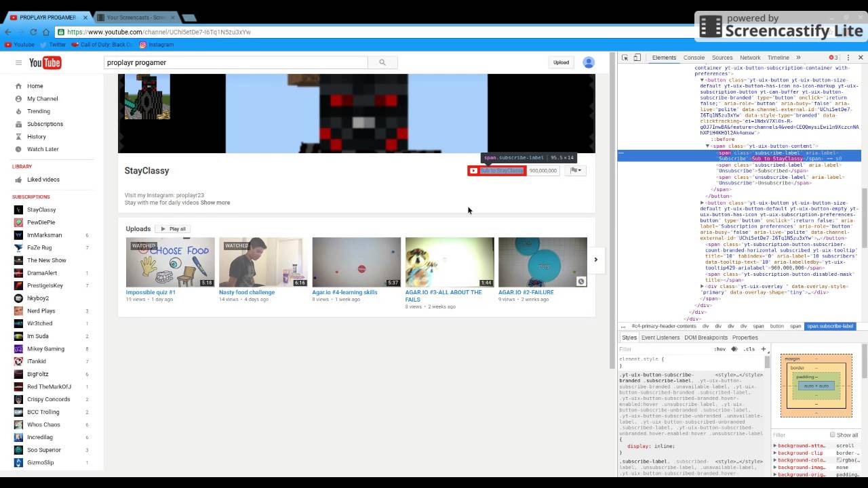Open the account avatar menu
This screenshot has height=488, width=868.
pos(589,62)
